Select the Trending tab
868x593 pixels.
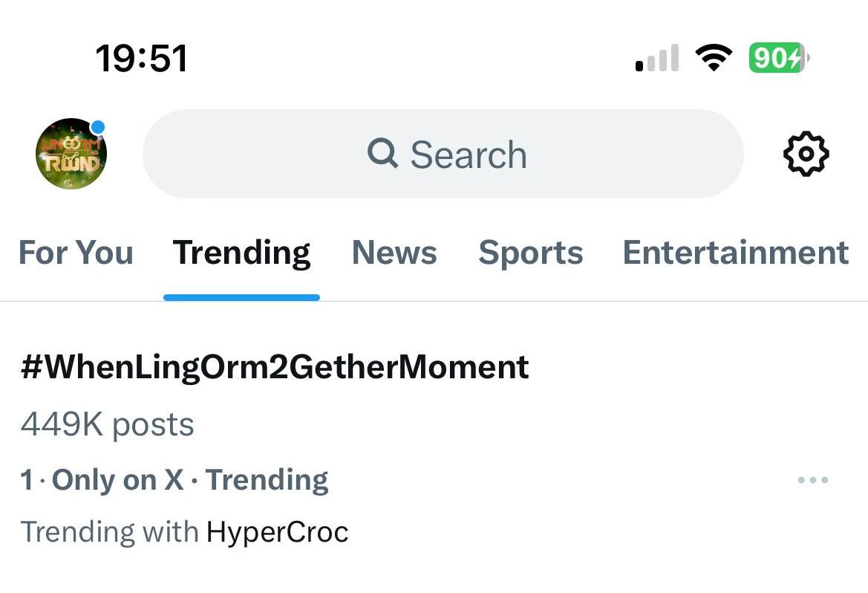[241, 253]
